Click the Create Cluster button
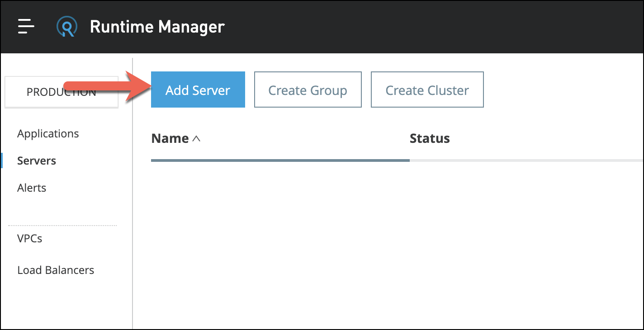 coord(427,90)
